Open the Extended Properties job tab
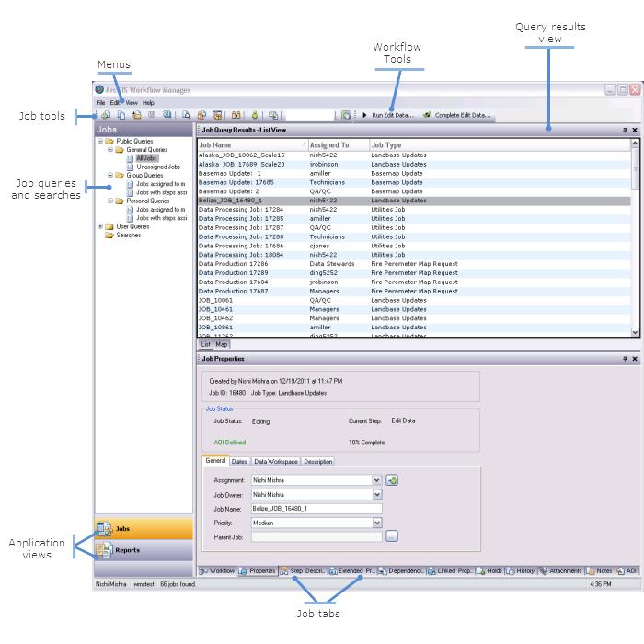The image size is (644, 644). click(351, 571)
